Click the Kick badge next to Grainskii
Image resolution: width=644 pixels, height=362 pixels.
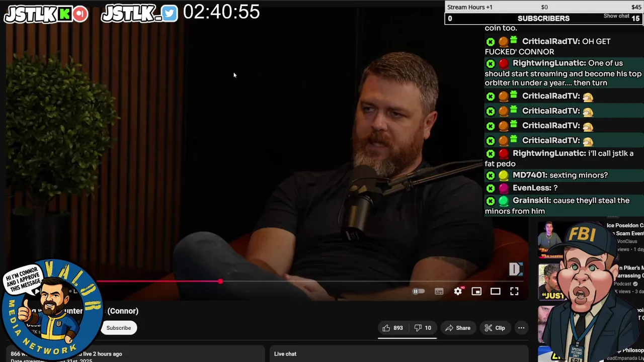(491, 201)
